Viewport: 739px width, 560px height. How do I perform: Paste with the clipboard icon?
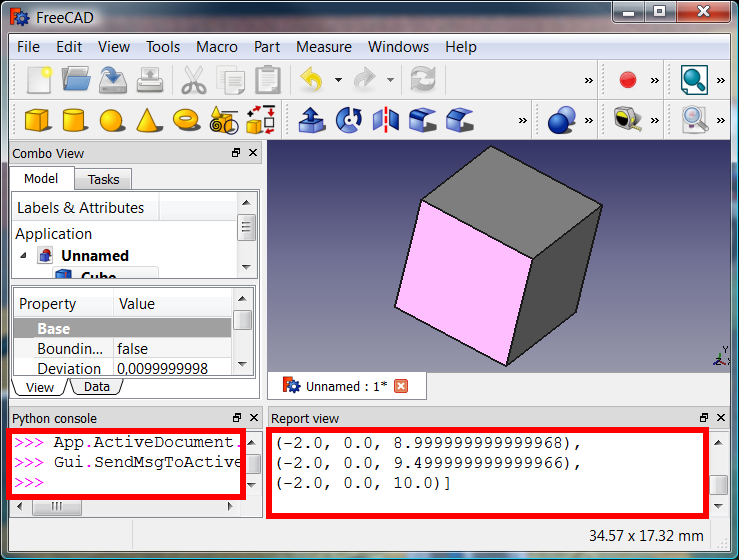click(268, 80)
